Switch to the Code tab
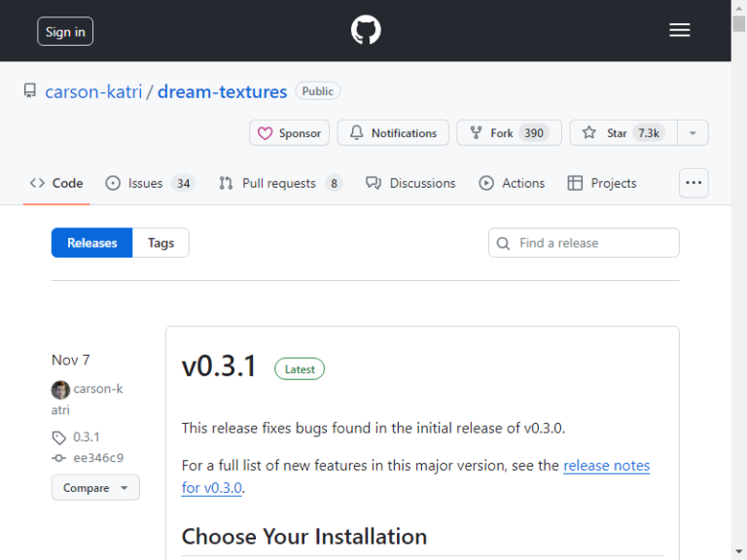 56,184
